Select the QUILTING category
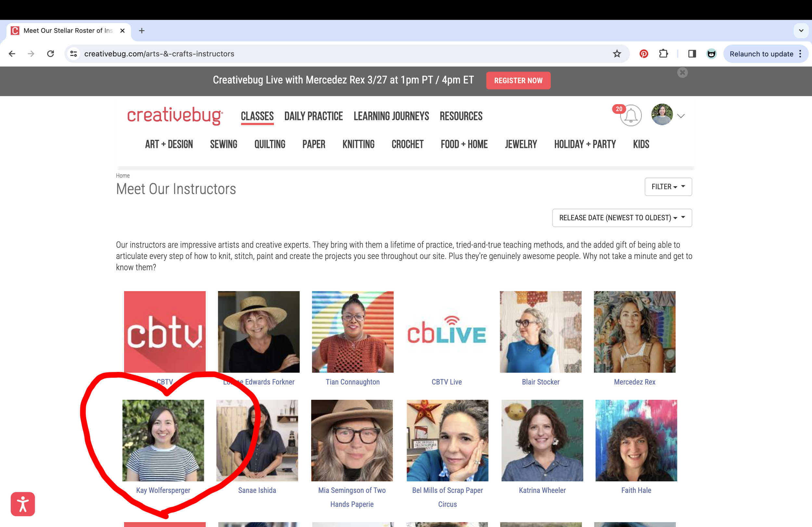The image size is (812, 527). (x=270, y=144)
